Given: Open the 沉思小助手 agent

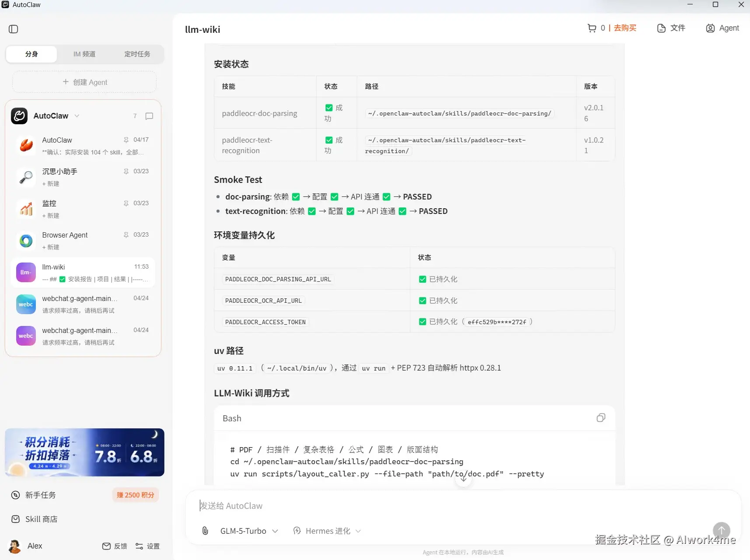Looking at the screenshot, I should 83,177.
